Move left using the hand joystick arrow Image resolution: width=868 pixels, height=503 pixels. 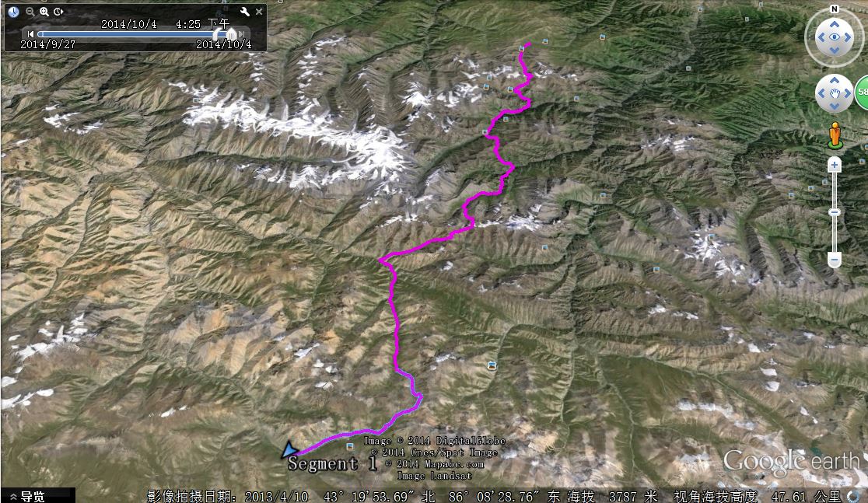(821, 93)
